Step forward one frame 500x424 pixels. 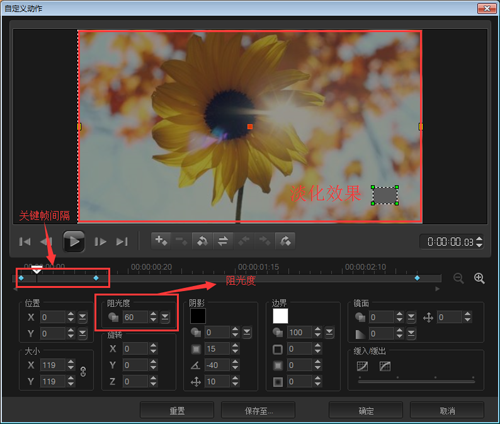click(100, 241)
